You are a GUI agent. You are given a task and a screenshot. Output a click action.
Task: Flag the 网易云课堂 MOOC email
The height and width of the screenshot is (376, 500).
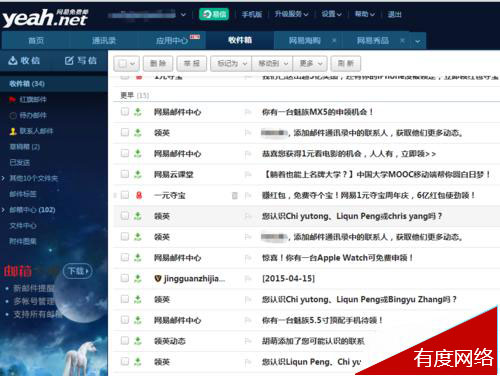(x=248, y=174)
